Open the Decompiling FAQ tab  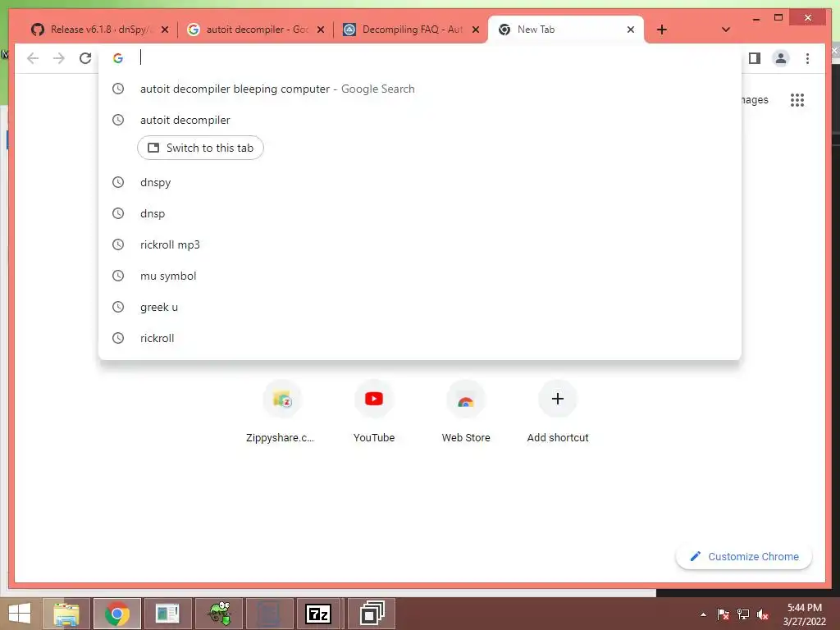pos(412,30)
